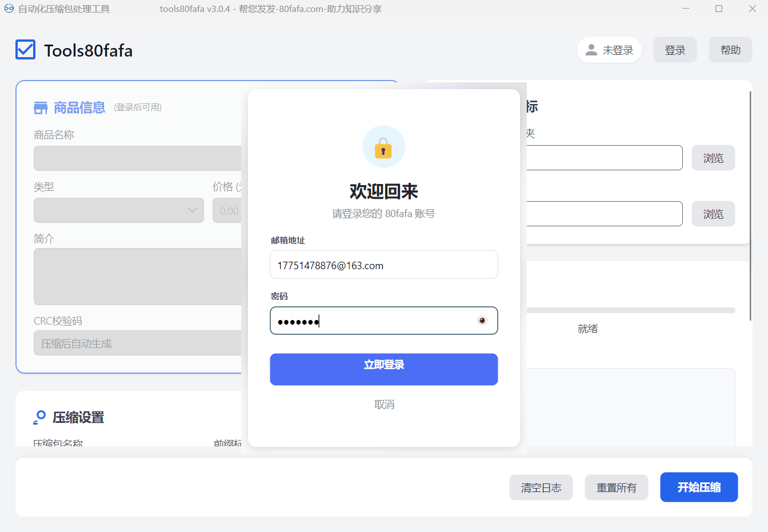
Task: Open the 登录 button in the header
Action: 675,50
